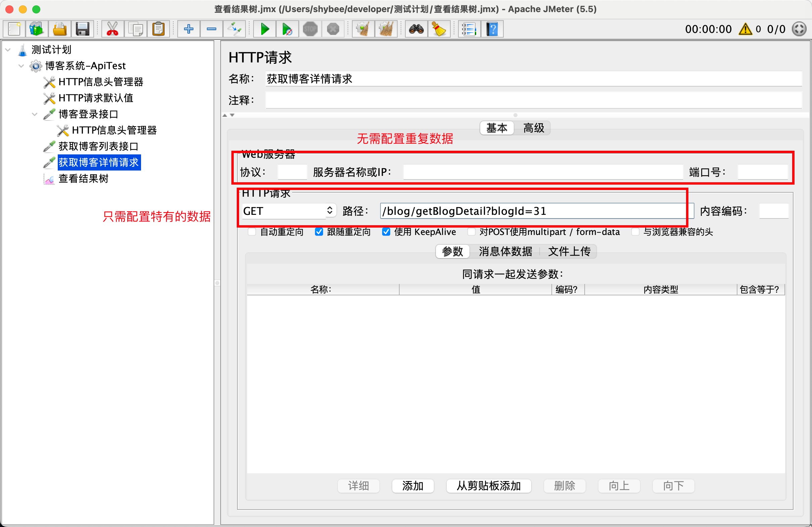Select the 参数 tab
Screen dimensions: 812x527
coord(452,251)
